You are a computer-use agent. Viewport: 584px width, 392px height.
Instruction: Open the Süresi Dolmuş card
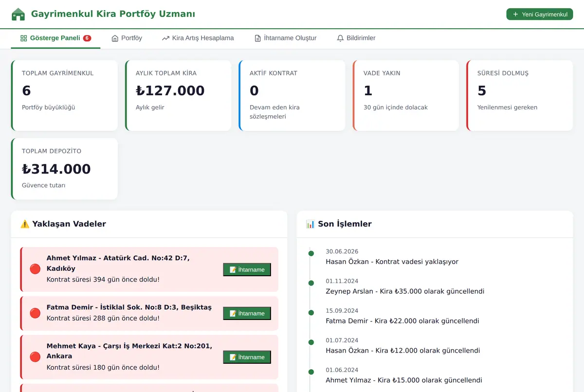tap(520, 95)
